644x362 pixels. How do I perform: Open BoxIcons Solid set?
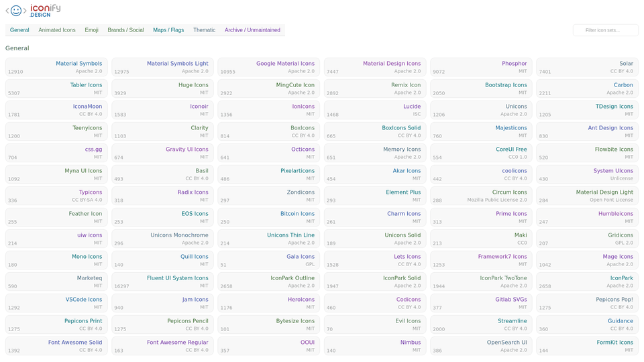(x=375, y=131)
